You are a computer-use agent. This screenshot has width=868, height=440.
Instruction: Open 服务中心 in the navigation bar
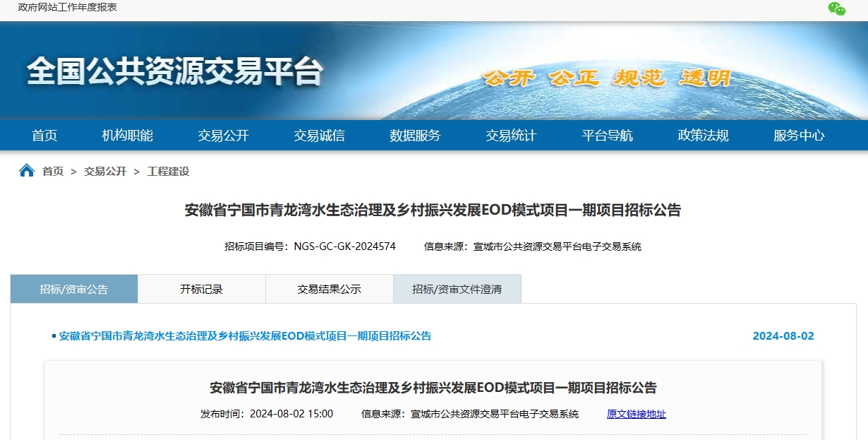(x=799, y=136)
